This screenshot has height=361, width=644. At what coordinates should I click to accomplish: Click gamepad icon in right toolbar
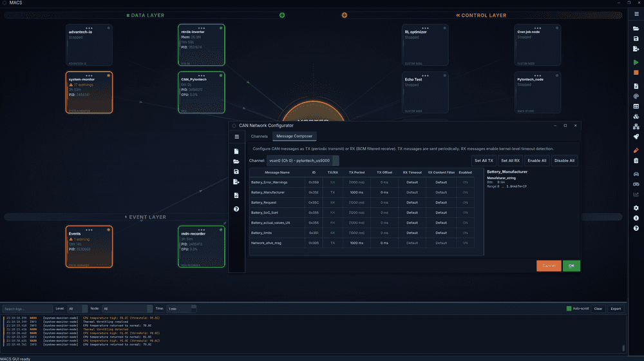tap(636, 184)
